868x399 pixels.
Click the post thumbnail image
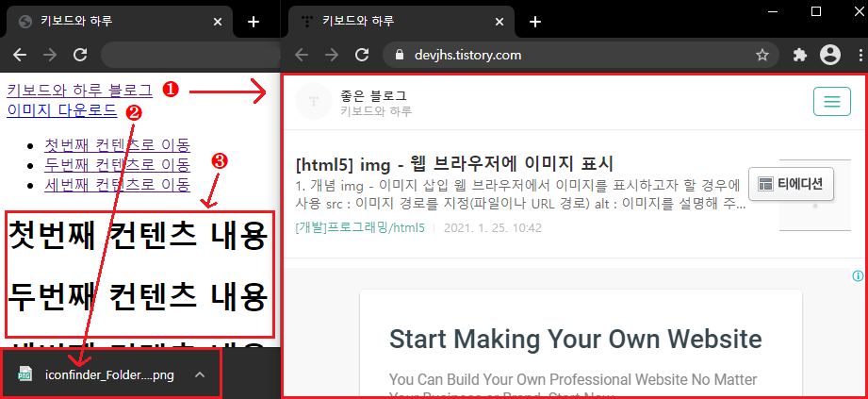[815, 194]
